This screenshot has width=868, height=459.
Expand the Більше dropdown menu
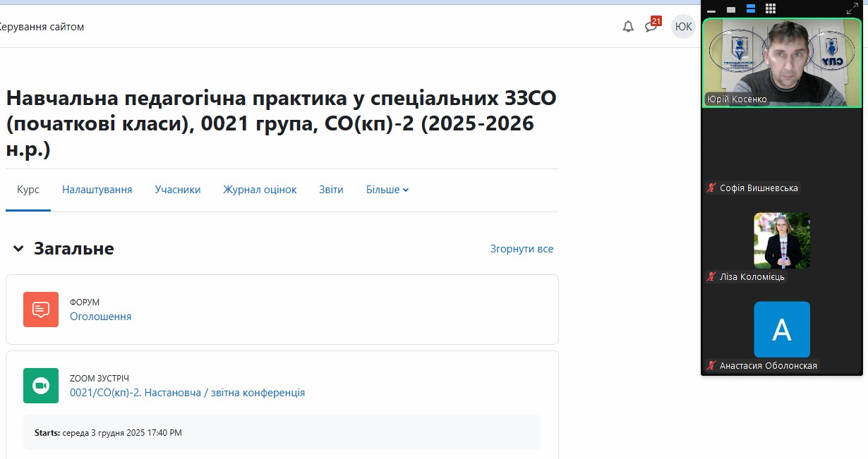coord(387,190)
